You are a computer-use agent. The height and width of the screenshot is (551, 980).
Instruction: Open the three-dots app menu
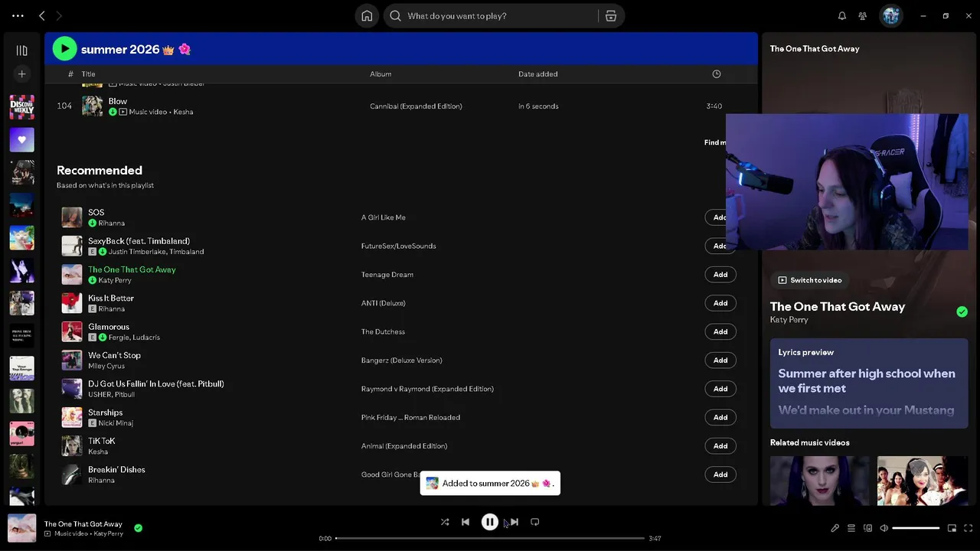click(x=18, y=15)
